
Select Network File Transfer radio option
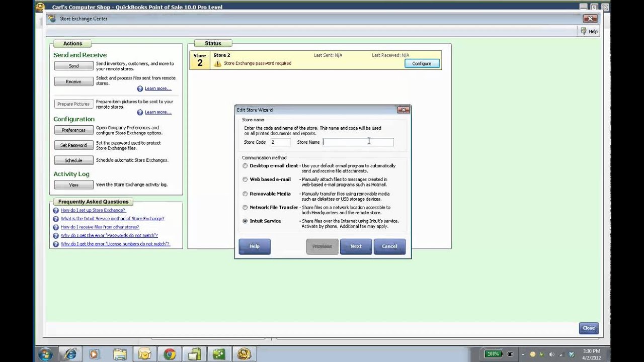tap(245, 207)
